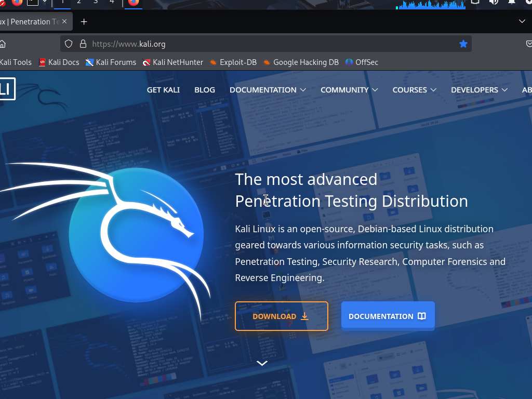Open the OffSec bookmark

pos(362,62)
